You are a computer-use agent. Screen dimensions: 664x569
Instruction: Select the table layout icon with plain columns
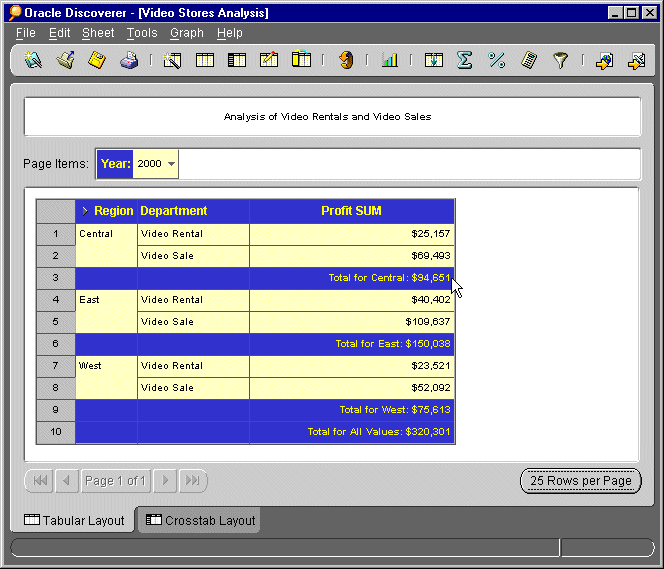pyautogui.click(x=205, y=60)
